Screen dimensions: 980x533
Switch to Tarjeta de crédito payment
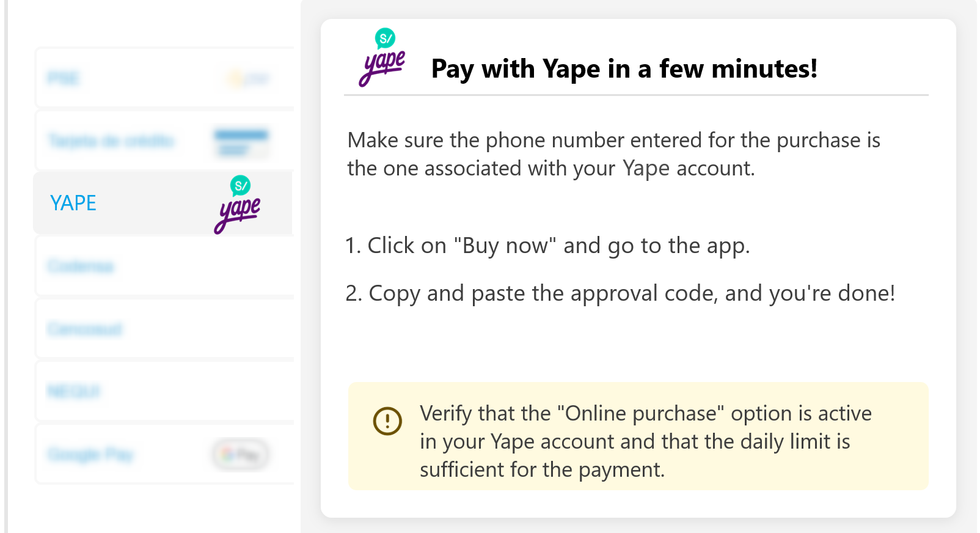pos(164,141)
